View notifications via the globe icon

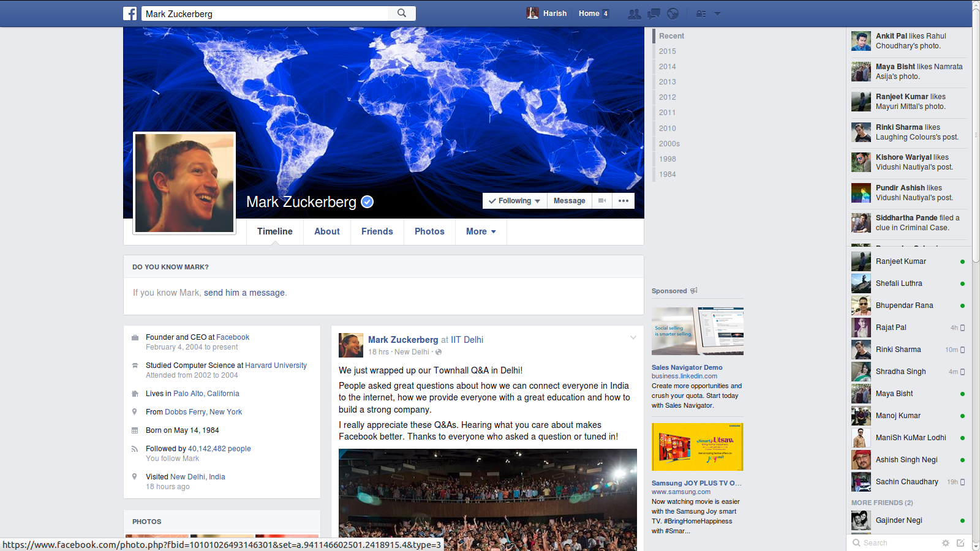673,13
